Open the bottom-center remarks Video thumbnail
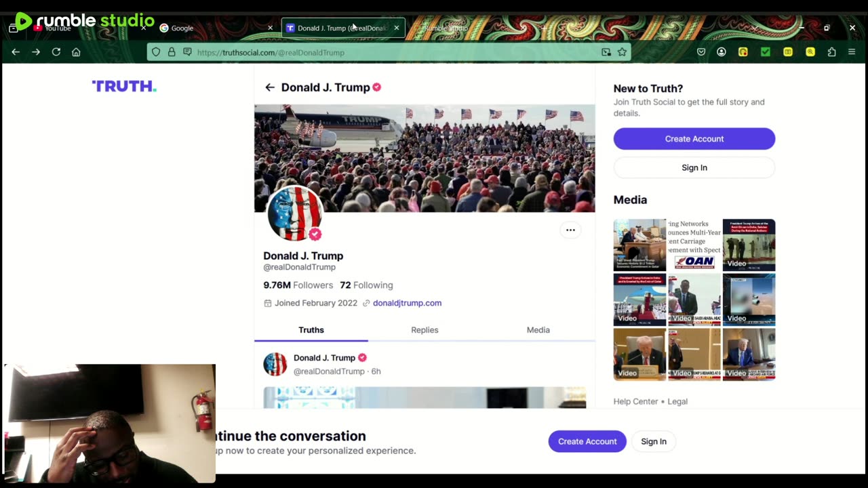 [x=694, y=354]
